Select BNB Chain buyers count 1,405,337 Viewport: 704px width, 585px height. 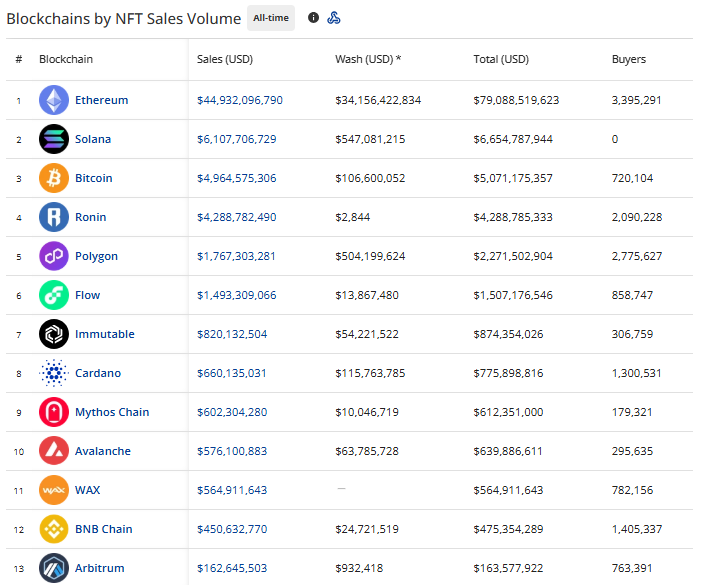click(x=637, y=529)
